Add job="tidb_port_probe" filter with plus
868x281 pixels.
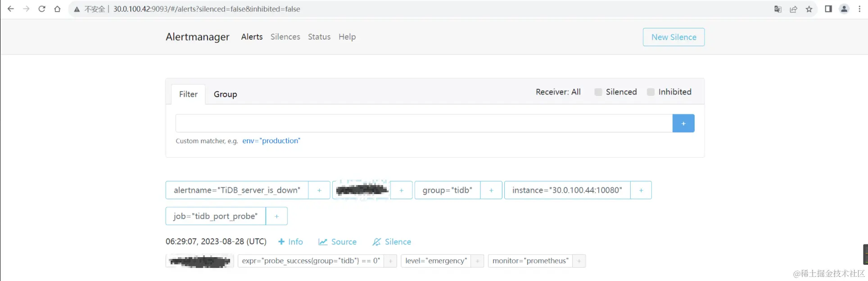coord(277,216)
